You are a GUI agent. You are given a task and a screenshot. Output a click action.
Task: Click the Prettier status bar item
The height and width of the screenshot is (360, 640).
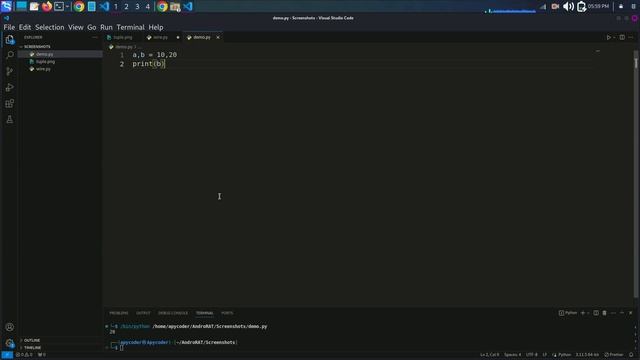(x=614, y=355)
